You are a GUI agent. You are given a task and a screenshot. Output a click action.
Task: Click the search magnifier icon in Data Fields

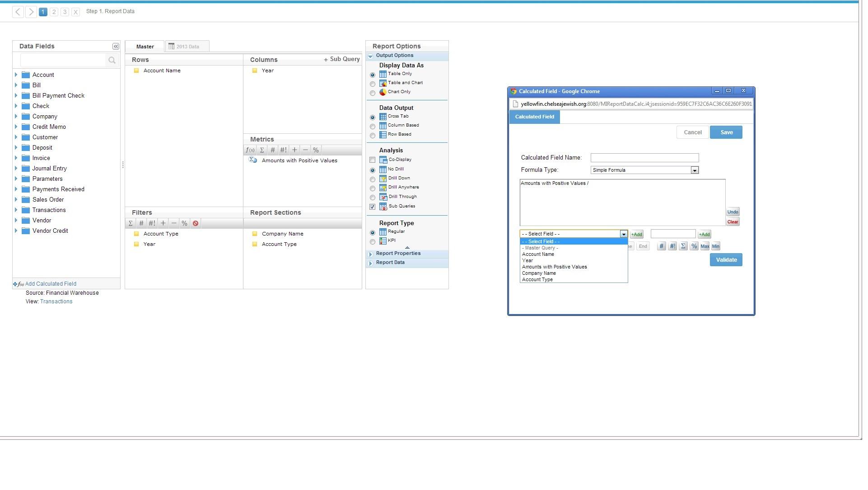click(x=112, y=60)
